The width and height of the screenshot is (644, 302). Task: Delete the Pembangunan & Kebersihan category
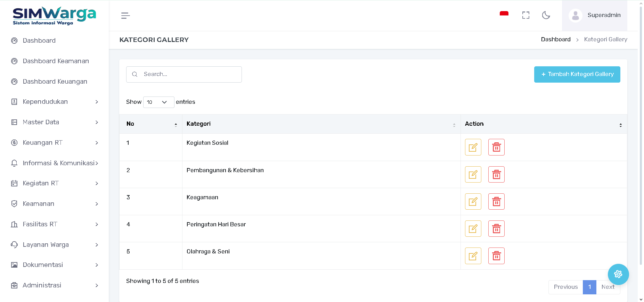pos(496,175)
